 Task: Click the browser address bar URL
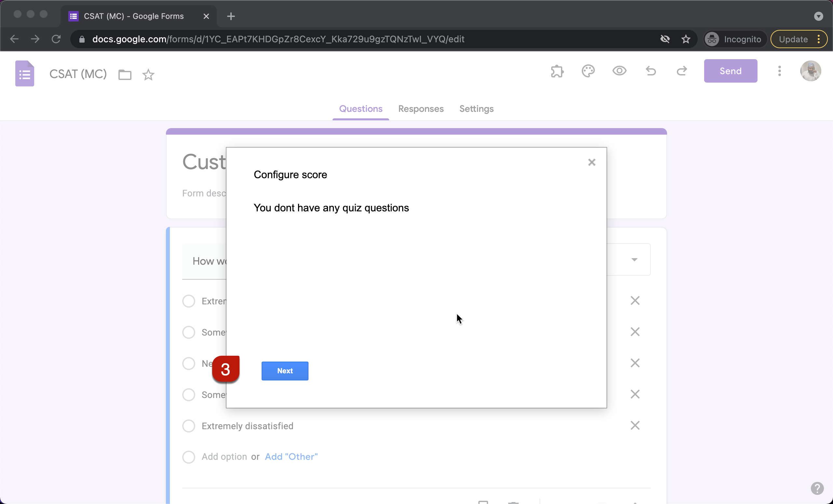click(x=278, y=39)
